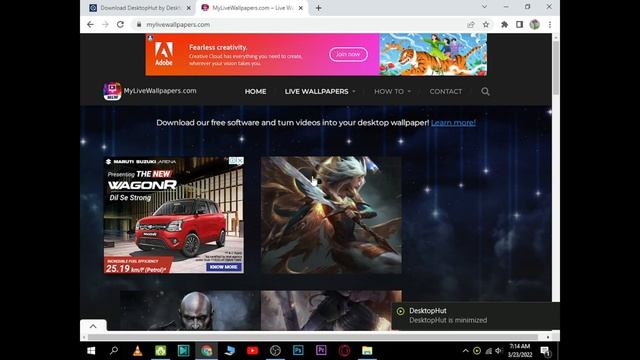The width and height of the screenshot is (640, 360).
Task: Click the tiger illustration in Adobe banner
Action: (433, 54)
